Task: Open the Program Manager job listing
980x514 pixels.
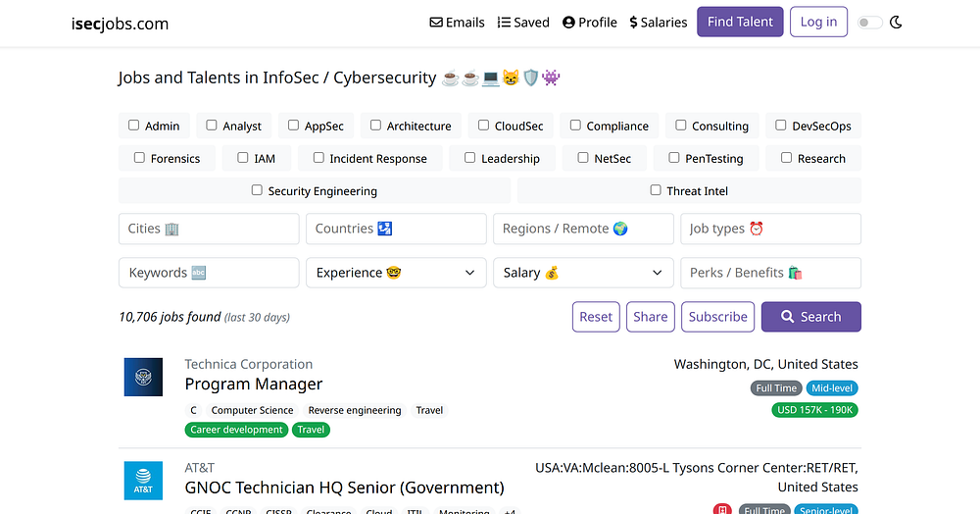Action: click(254, 384)
